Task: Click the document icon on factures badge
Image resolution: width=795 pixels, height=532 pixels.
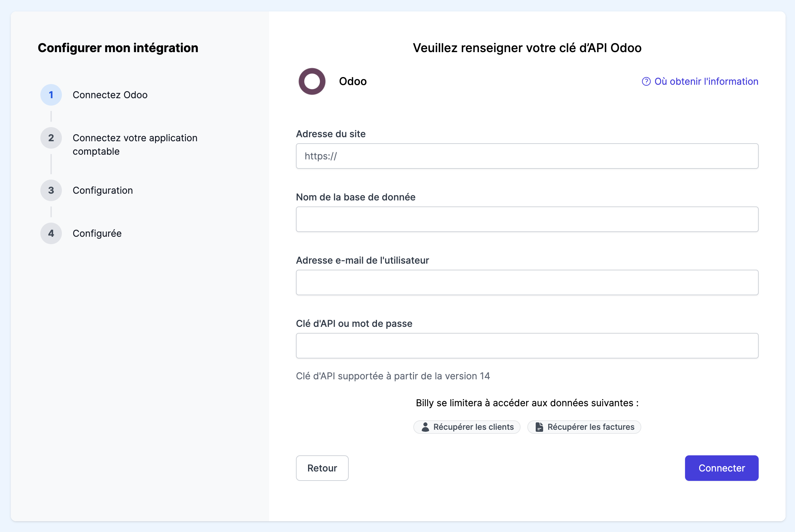Action: [x=539, y=427]
